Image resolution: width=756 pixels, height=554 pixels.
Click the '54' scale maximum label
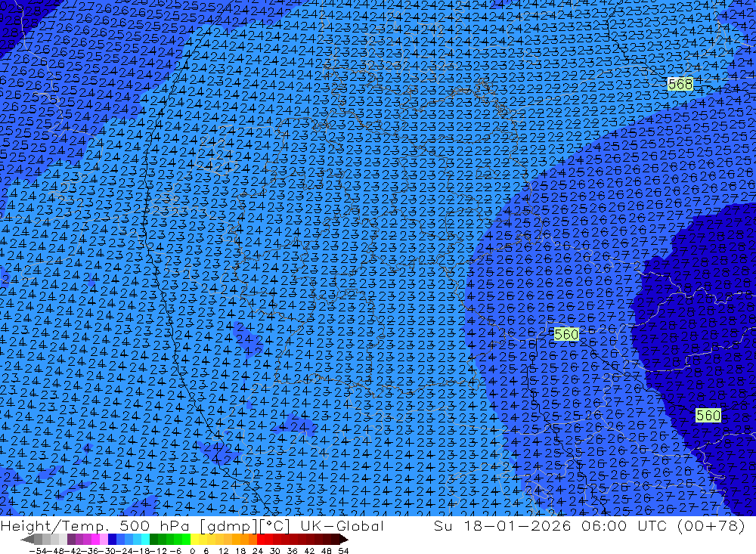[x=344, y=551]
